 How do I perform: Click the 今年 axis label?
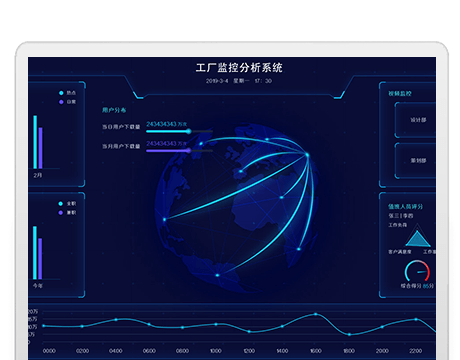tap(38, 286)
